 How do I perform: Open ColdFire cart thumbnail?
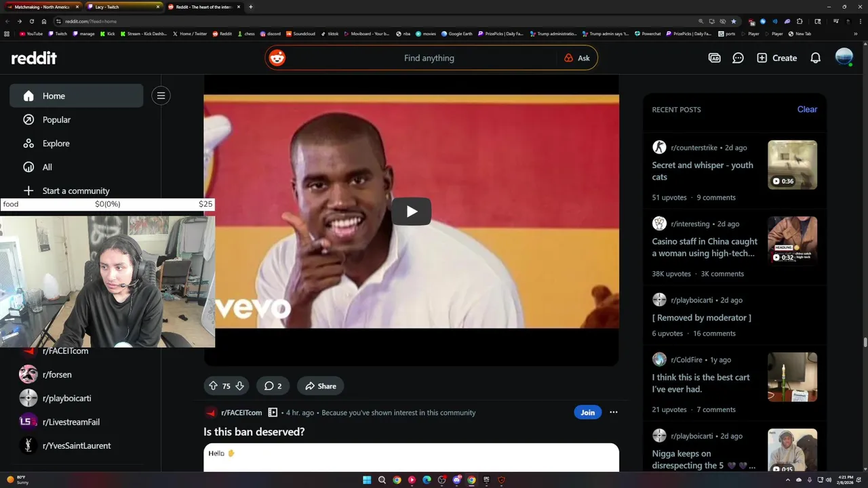click(x=792, y=377)
